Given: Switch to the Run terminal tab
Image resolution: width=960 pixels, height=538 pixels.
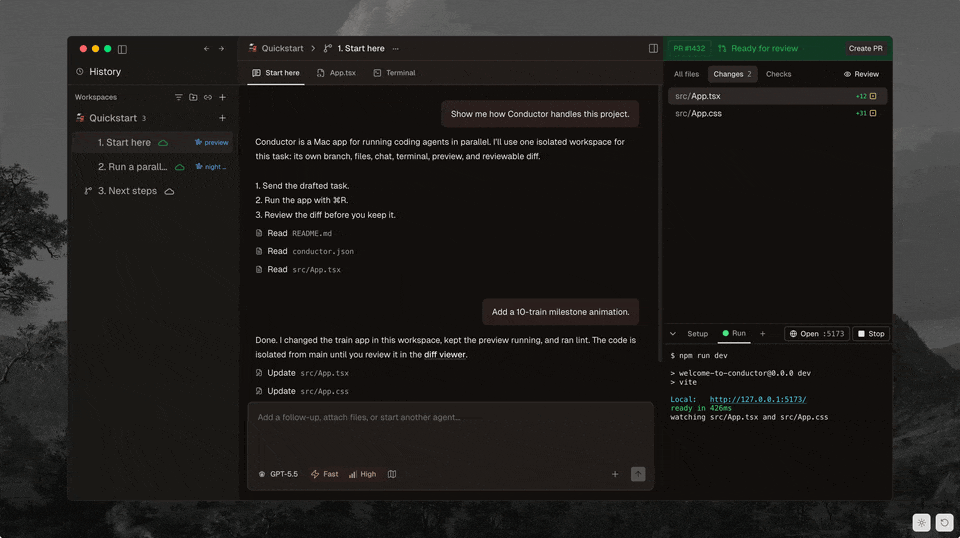Looking at the screenshot, I should coord(734,334).
